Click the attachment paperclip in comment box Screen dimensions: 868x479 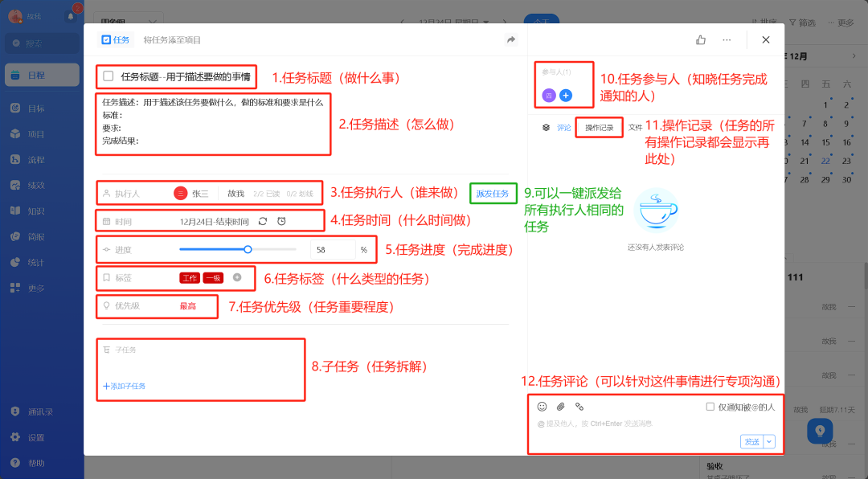(561, 407)
